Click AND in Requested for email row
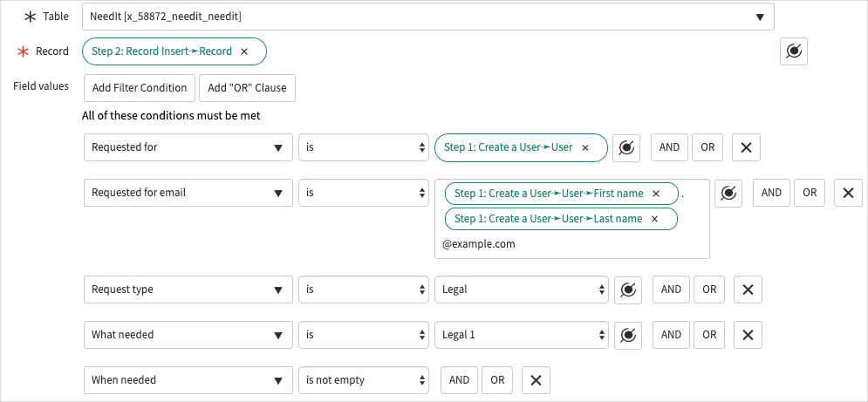The image size is (868, 402). pyautogui.click(x=771, y=193)
